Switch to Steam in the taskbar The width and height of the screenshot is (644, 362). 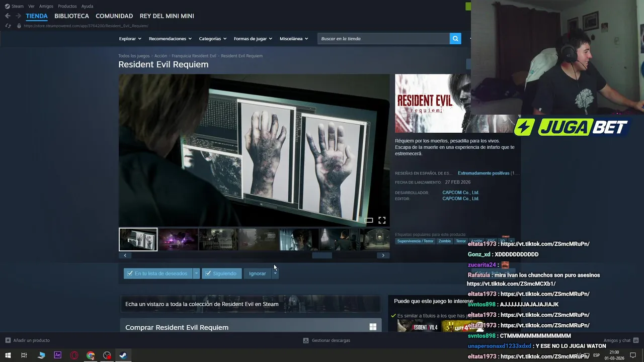point(123,355)
